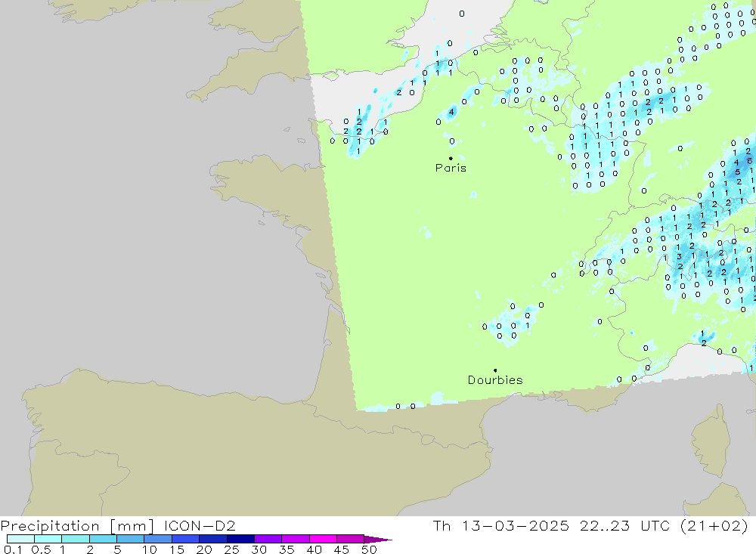The height and width of the screenshot is (554, 756).
Task: Click the Th 13-03-2025 date text
Action: click(500, 525)
